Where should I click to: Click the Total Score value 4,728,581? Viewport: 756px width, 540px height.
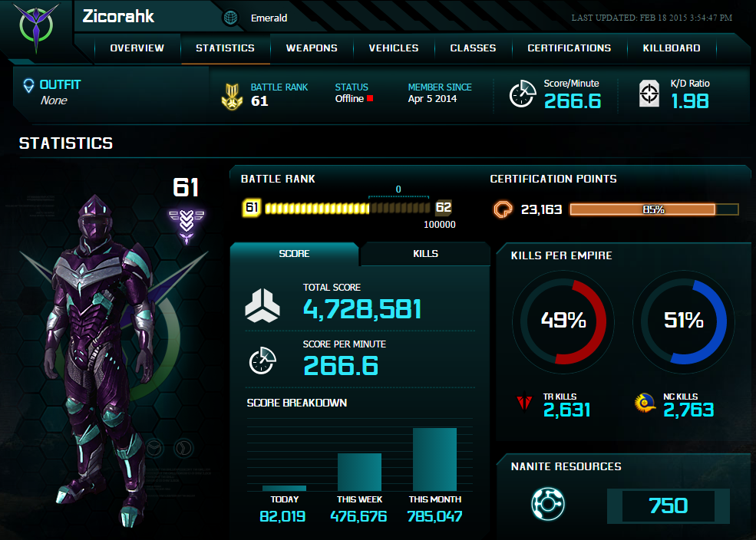coord(362,309)
